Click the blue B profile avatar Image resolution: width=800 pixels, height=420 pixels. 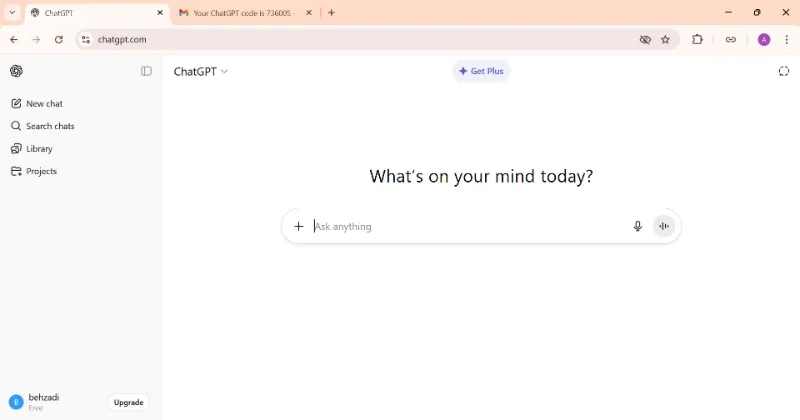(x=16, y=402)
